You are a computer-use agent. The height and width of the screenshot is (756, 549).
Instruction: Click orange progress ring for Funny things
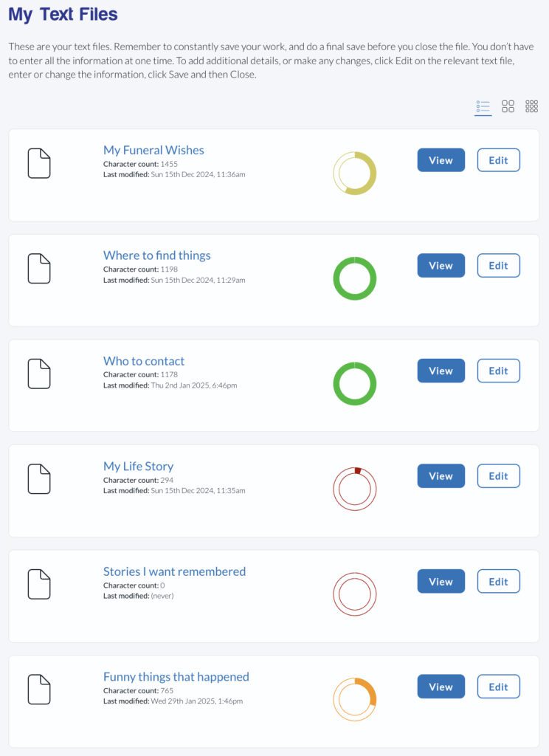355,700
